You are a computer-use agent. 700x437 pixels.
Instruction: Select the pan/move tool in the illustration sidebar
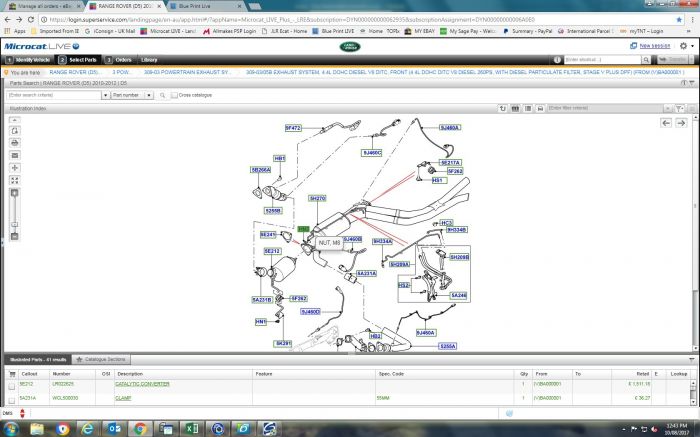(x=15, y=168)
